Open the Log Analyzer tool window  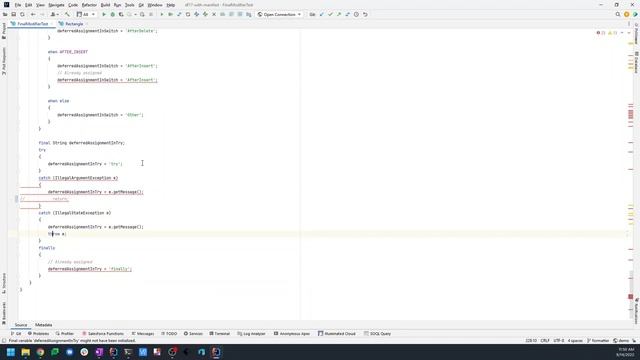pyautogui.click(x=251, y=333)
